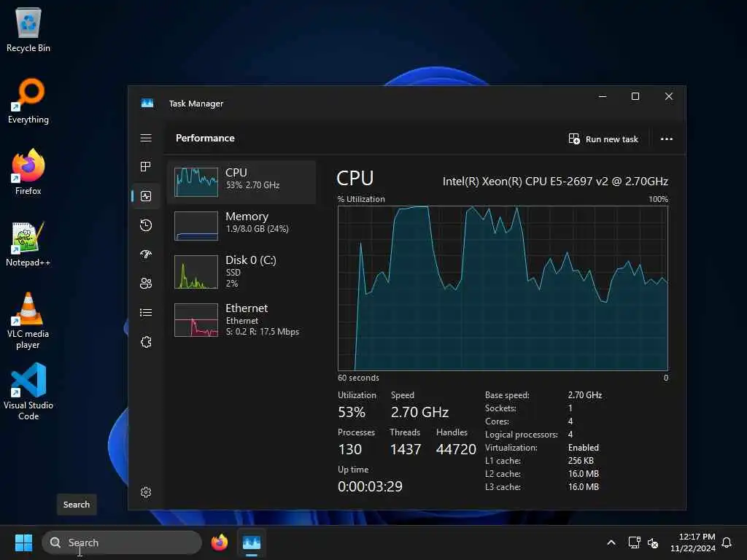Select the Visual Studio Code desktop shortcut
Viewport: 747px width, 560px height.
point(28,392)
